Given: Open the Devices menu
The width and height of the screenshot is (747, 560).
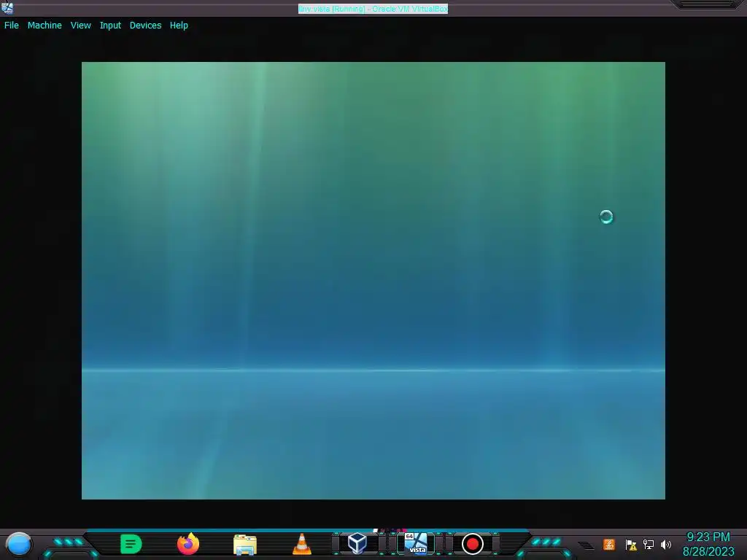Looking at the screenshot, I should click(145, 26).
